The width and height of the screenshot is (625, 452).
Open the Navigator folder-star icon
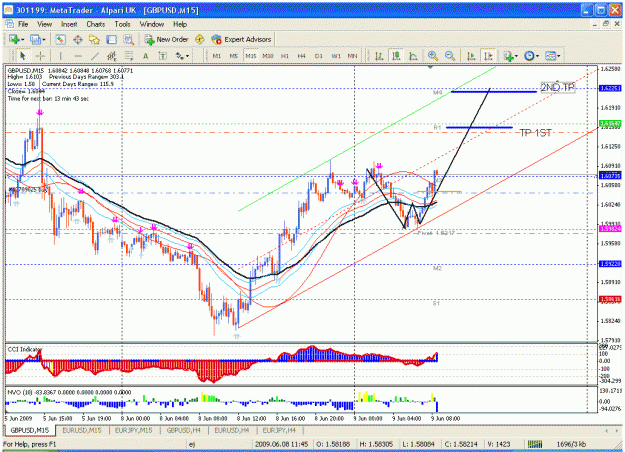point(94,39)
